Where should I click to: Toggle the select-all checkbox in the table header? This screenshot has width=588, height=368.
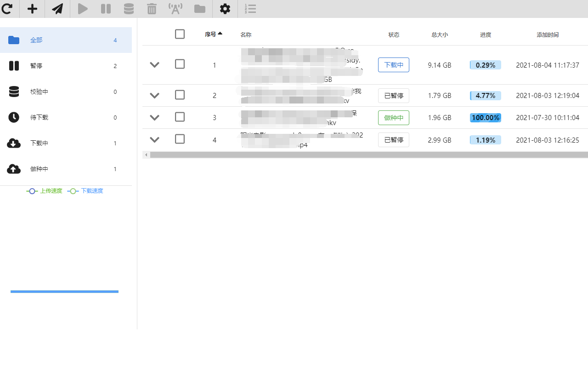pos(180,34)
